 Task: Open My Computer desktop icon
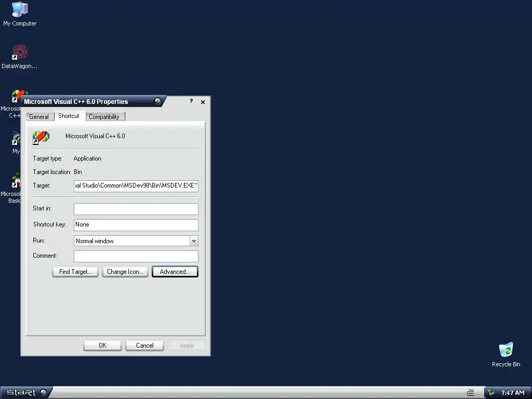20,14
